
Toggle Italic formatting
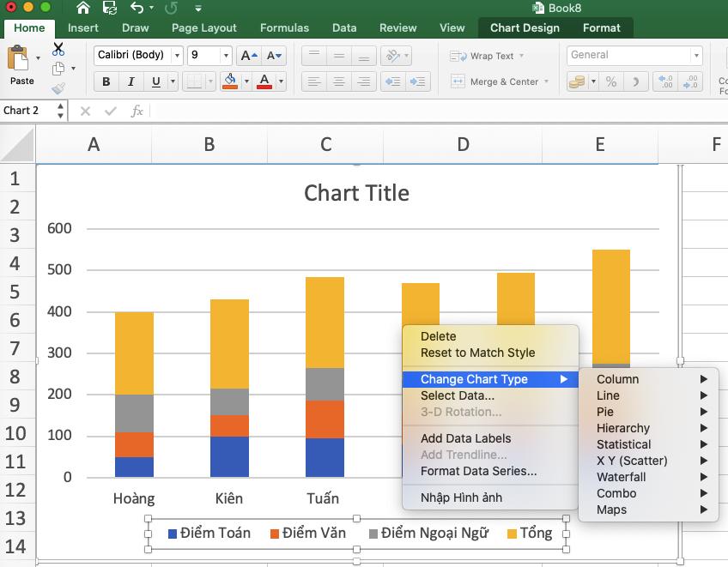[x=130, y=81]
